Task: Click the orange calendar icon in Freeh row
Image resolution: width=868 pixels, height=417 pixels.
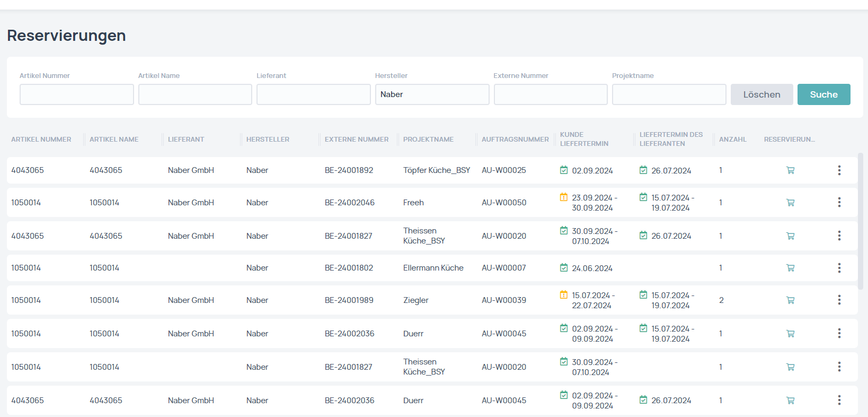Action: click(x=564, y=197)
